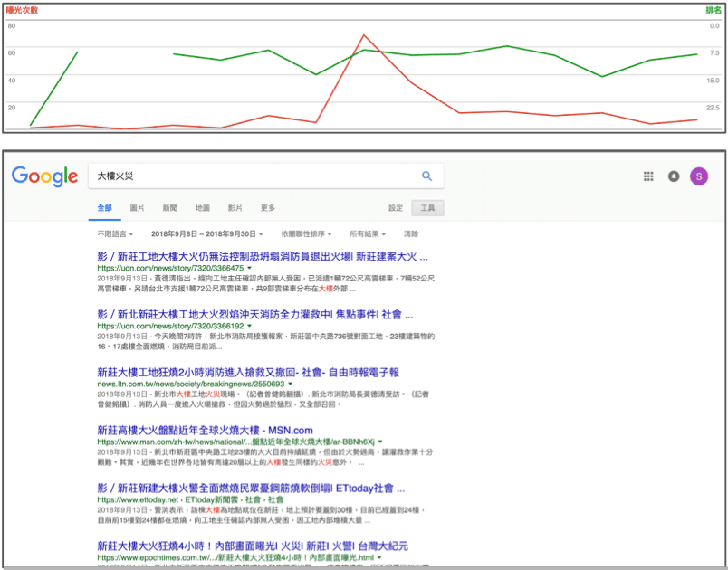This screenshot has height=570, width=728.
Task: Click the 清除 clear filters link
Action: pyautogui.click(x=409, y=233)
